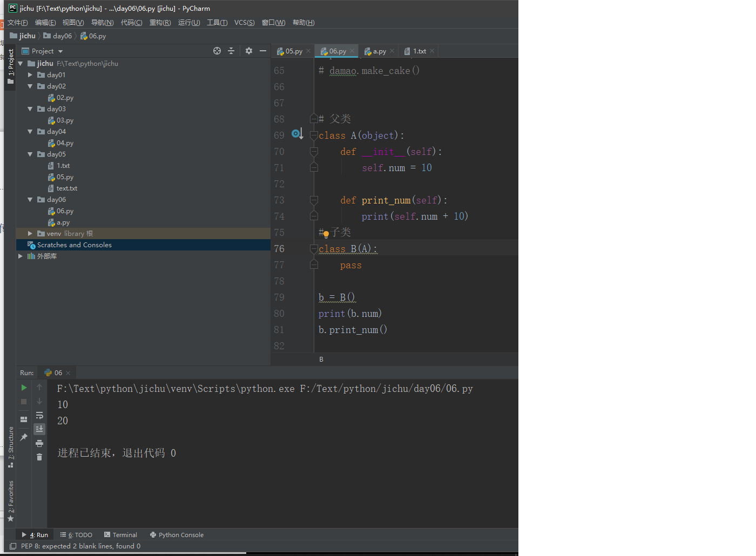The height and width of the screenshot is (556, 756).
Task: Click the yellow intention bulb on line 75
Action: (326, 234)
